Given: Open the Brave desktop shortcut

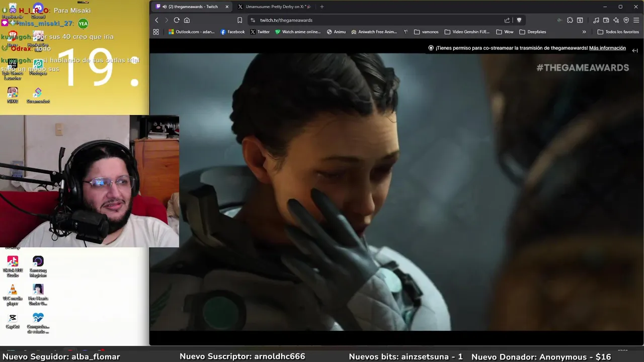Looking at the screenshot, I should [x=13, y=38].
